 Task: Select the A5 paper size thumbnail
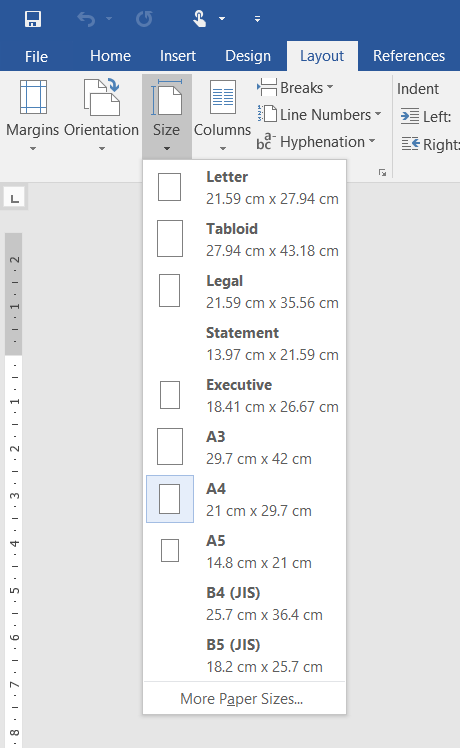[170, 551]
